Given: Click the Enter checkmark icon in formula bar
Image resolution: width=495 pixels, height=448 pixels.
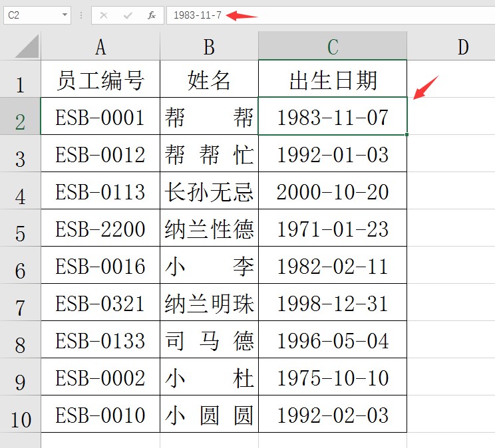Looking at the screenshot, I should click(128, 15).
